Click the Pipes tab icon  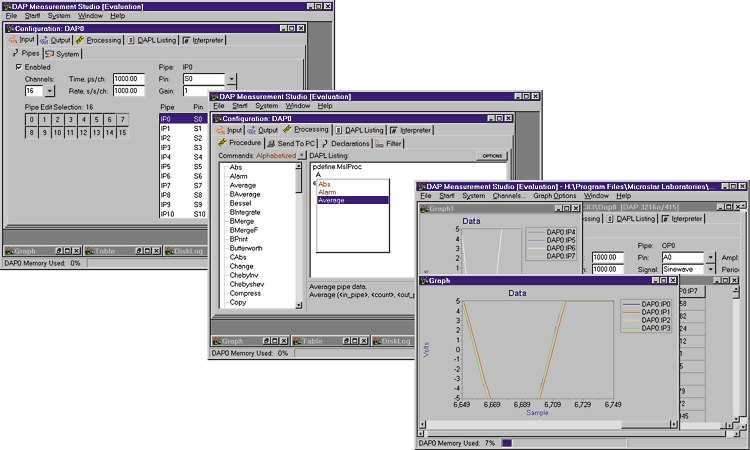click(x=15, y=54)
